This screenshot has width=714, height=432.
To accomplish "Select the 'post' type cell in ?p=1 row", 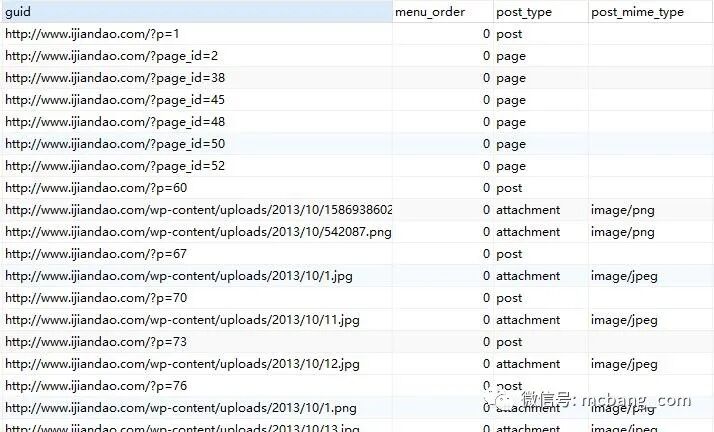I will (541, 34).
